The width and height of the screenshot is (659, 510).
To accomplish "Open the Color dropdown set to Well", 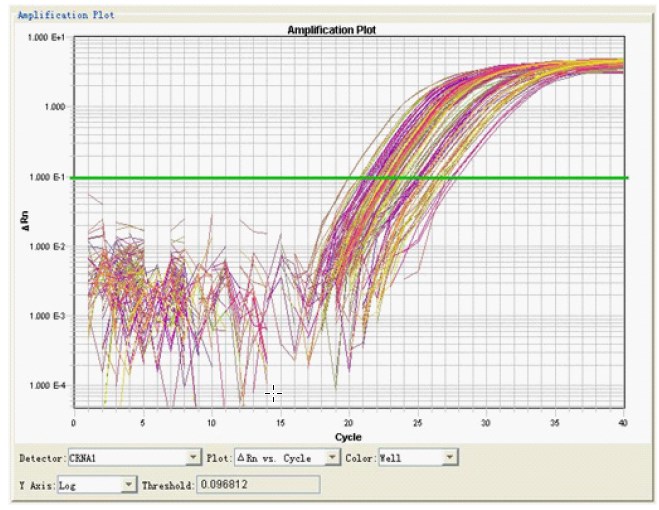I will 450,458.
